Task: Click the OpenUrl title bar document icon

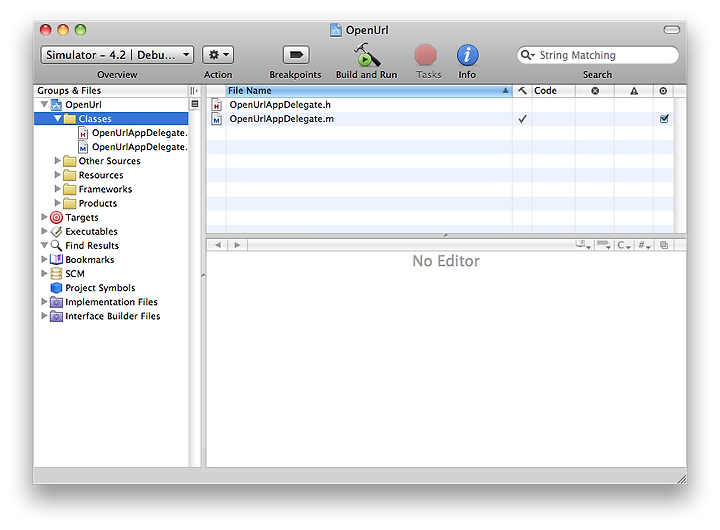Action: 336,30
